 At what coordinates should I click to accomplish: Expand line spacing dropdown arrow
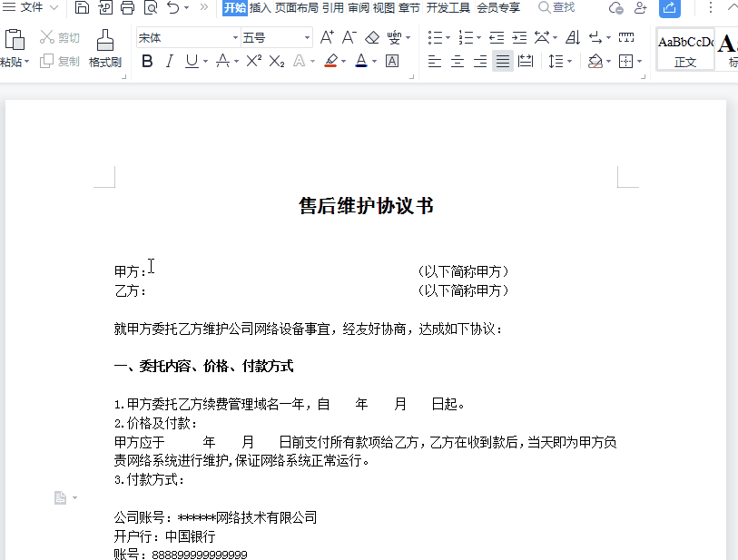tap(569, 62)
